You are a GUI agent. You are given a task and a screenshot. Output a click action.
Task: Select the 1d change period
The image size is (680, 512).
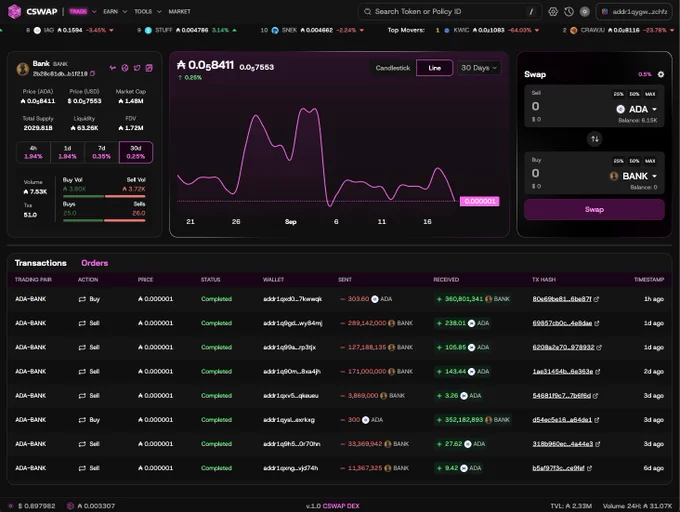pyautogui.click(x=67, y=152)
